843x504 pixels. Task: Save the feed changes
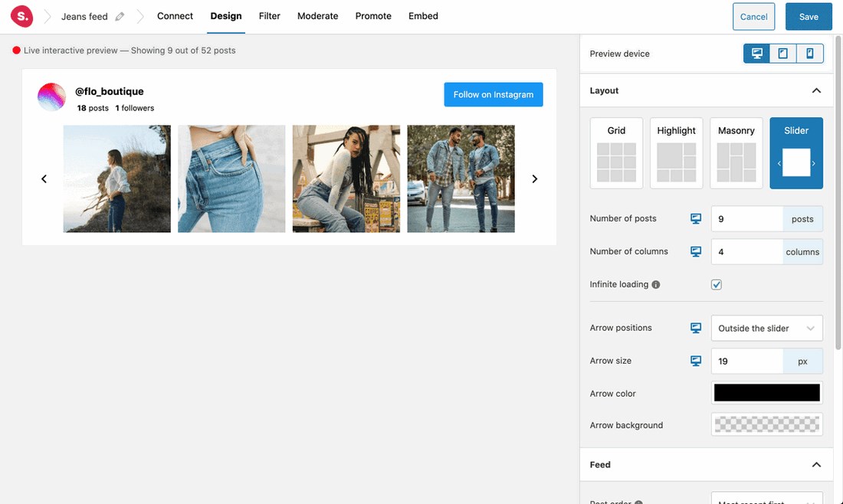[x=809, y=17]
